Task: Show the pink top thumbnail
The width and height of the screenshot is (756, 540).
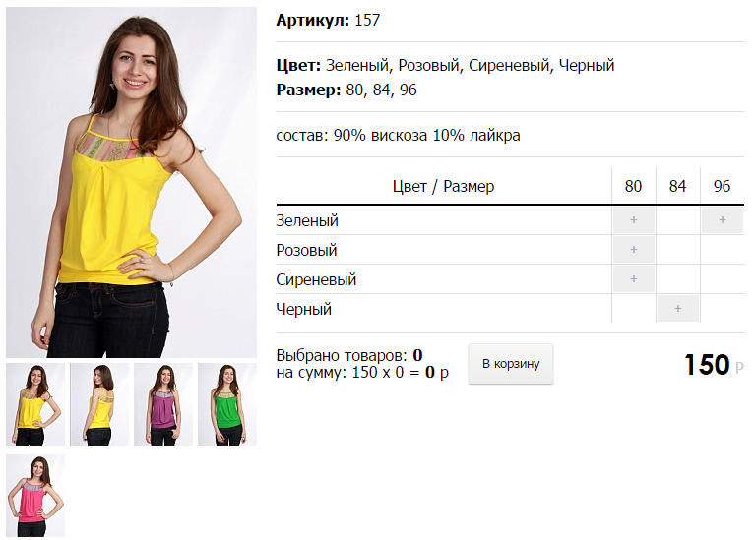Action: pyautogui.click(x=35, y=496)
